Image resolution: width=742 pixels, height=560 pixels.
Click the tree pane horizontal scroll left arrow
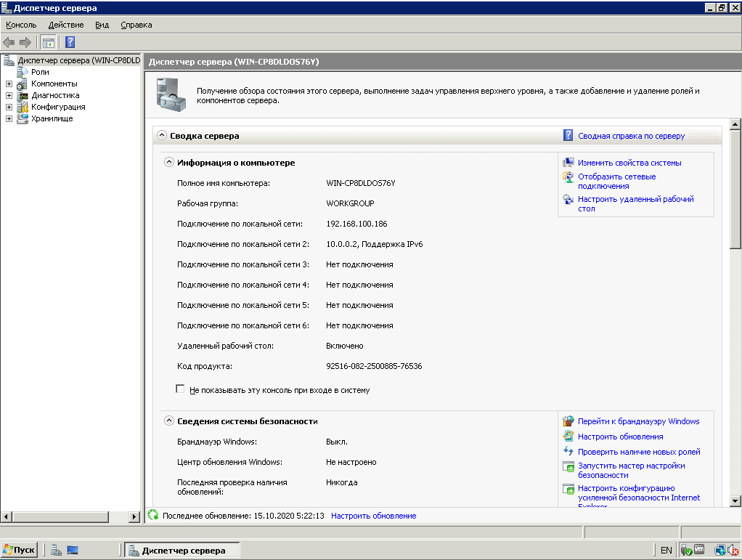(x=6, y=516)
